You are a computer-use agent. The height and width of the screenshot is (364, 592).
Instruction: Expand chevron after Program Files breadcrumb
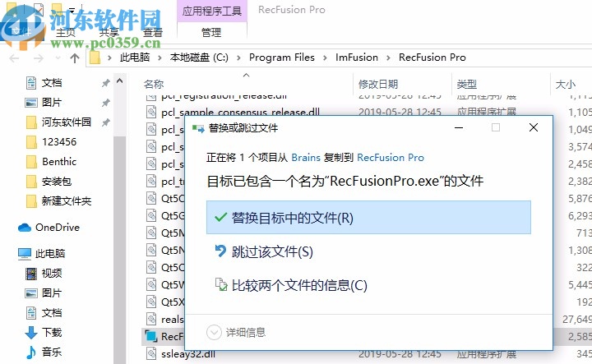pyautogui.click(x=325, y=58)
